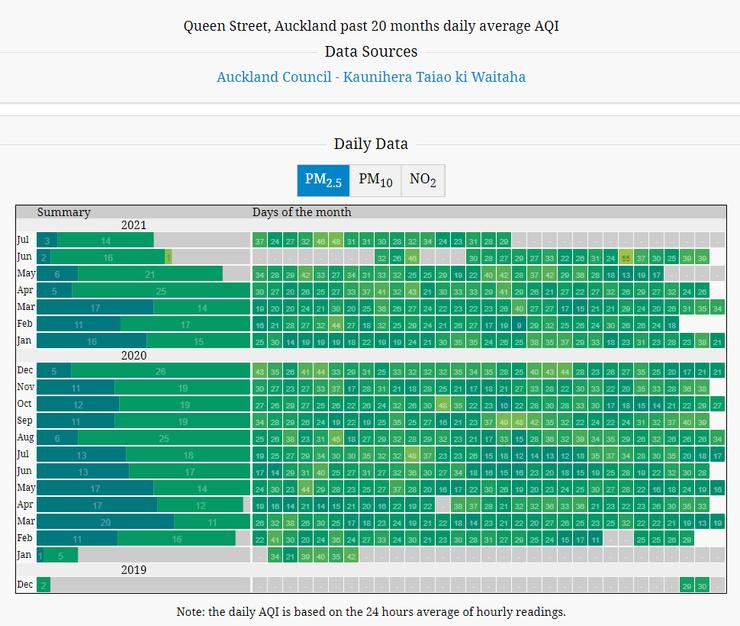Click the active PM2.5 tab
The height and width of the screenshot is (626, 740).
[323, 180]
